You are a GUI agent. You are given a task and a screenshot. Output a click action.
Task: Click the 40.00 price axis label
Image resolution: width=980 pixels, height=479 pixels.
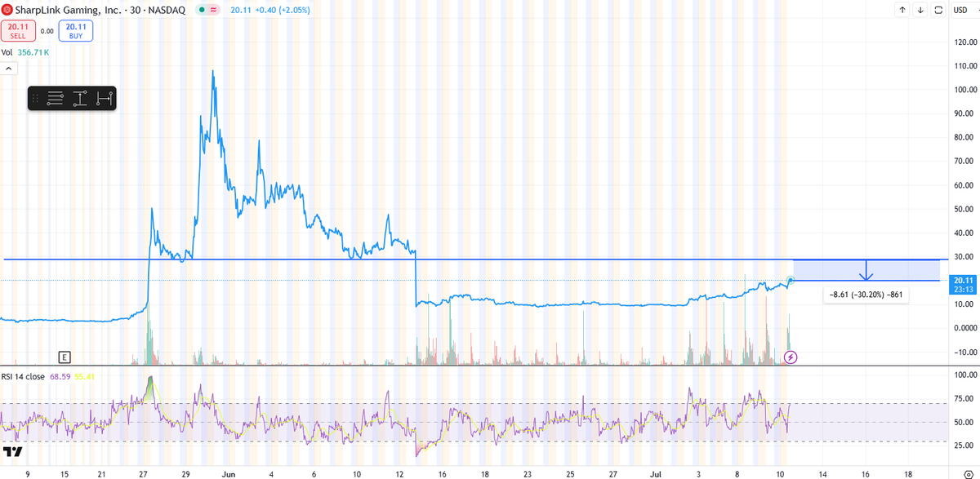pyautogui.click(x=965, y=233)
